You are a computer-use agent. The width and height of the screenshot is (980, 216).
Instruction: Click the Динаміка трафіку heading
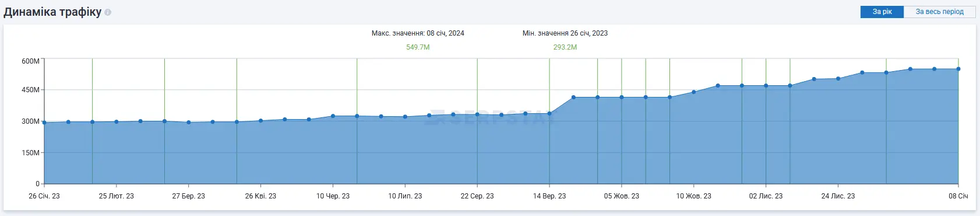pos(52,12)
